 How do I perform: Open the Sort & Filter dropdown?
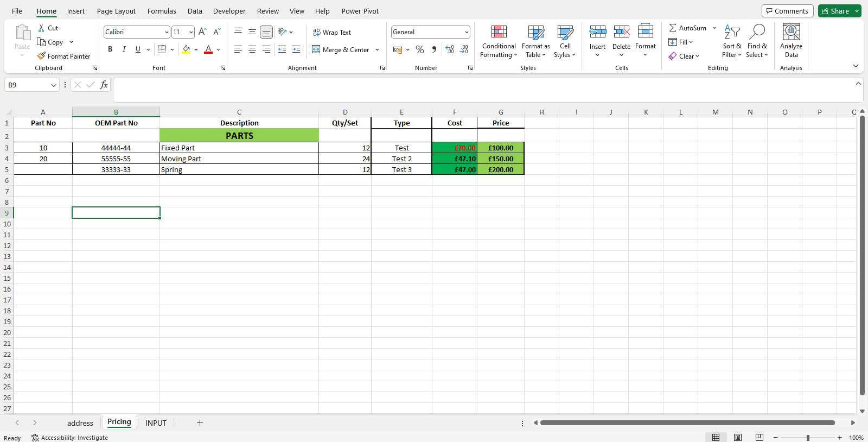click(x=732, y=41)
